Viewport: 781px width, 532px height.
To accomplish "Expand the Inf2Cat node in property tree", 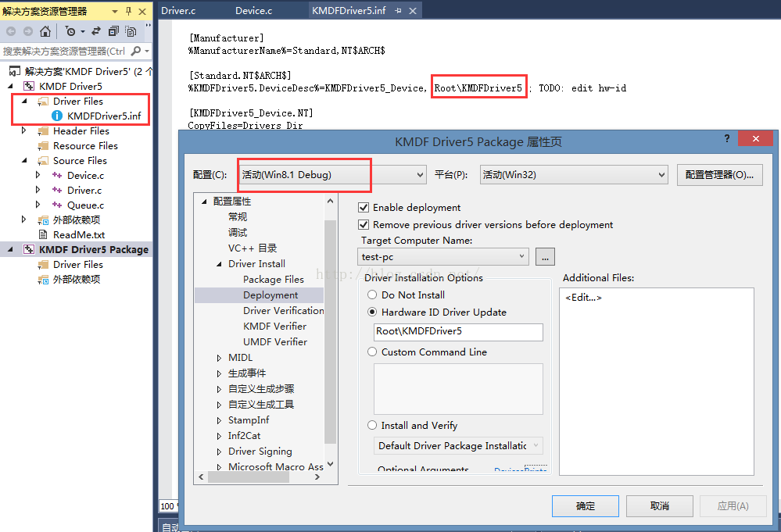I will (x=219, y=436).
